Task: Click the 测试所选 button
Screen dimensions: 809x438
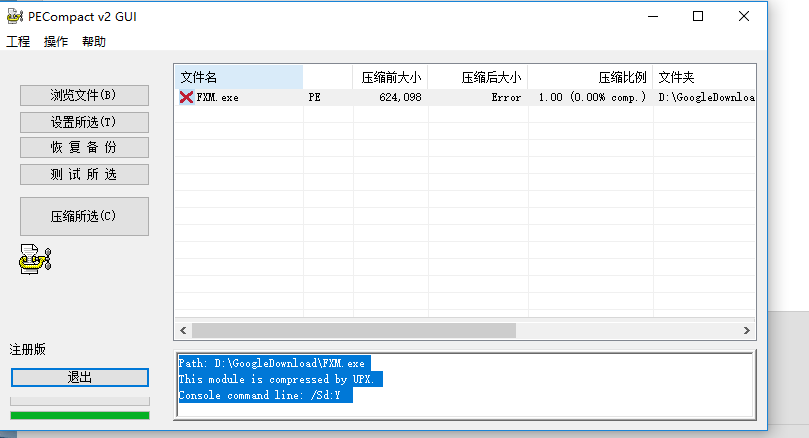Action: click(84, 174)
